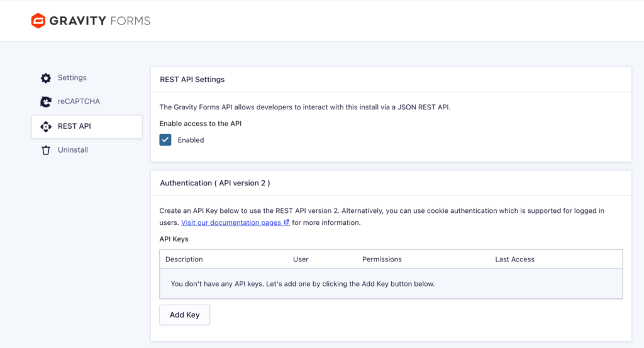Click the API Keys label
This screenshot has height=348, width=644.
click(x=174, y=239)
